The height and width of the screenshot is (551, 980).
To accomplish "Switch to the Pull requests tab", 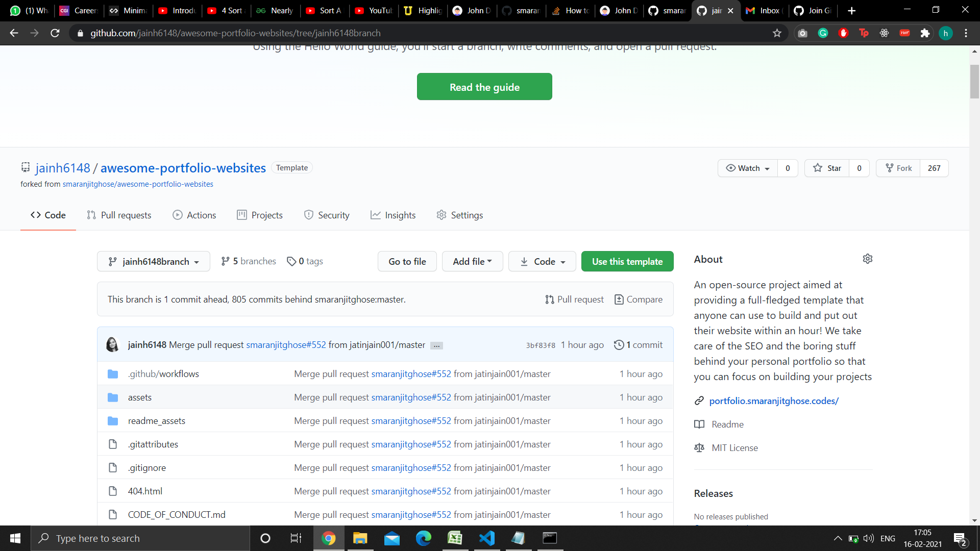I will tap(119, 215).
